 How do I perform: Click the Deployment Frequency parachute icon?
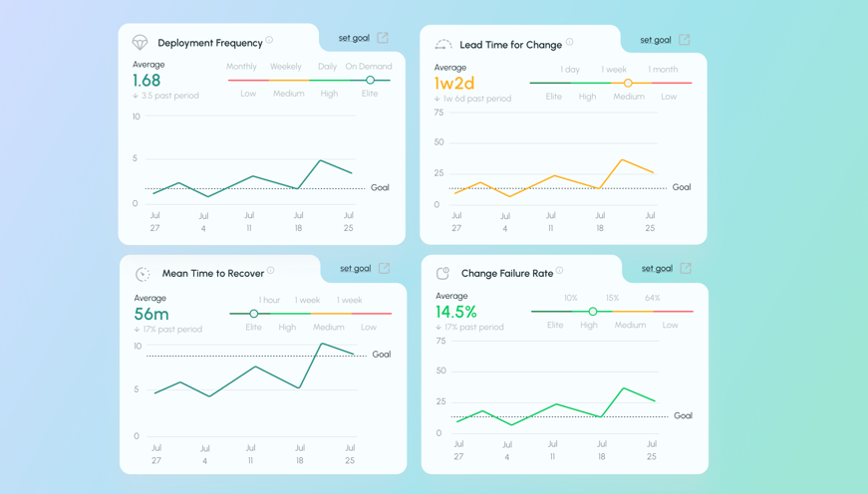(141, 43)
